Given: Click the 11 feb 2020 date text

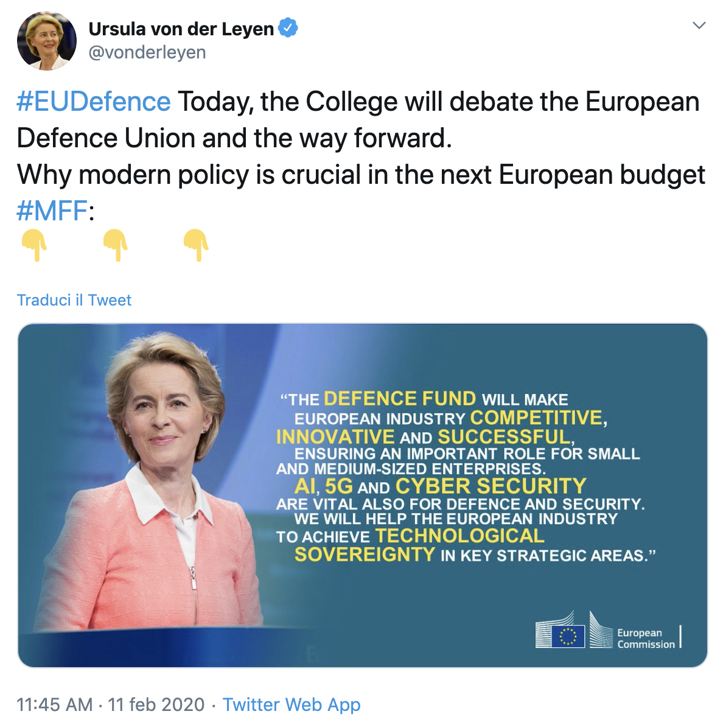Looking at the screenshot, I should point(156,704).
